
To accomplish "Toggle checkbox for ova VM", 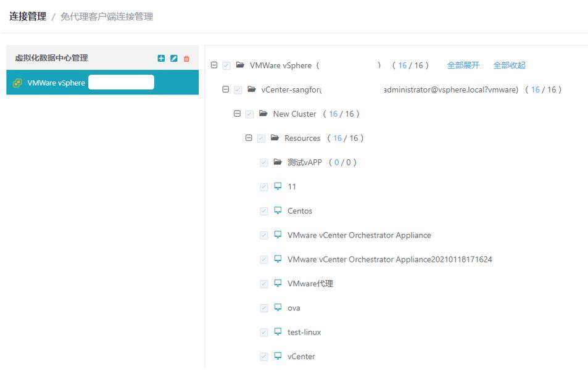I will coord(264,308).
